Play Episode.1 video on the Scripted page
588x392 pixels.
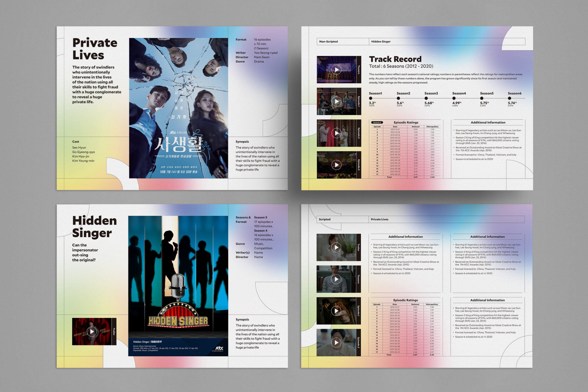pos(336,311)
